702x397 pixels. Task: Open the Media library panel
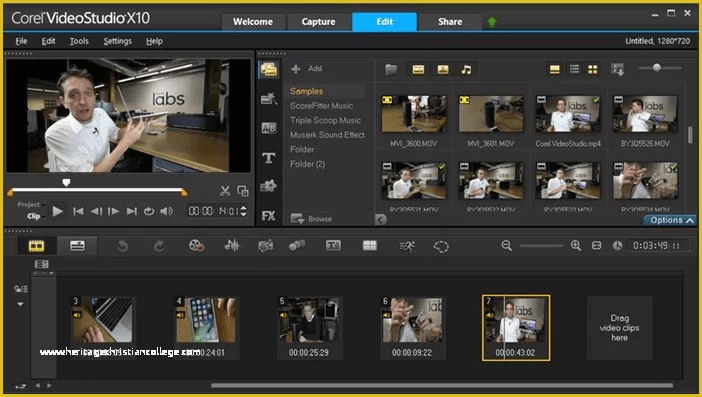tap(269, 69)
